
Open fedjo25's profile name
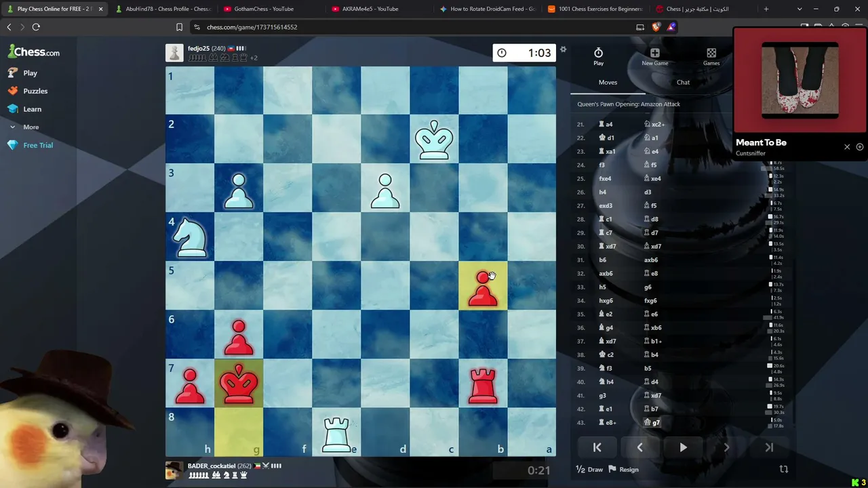198,49
